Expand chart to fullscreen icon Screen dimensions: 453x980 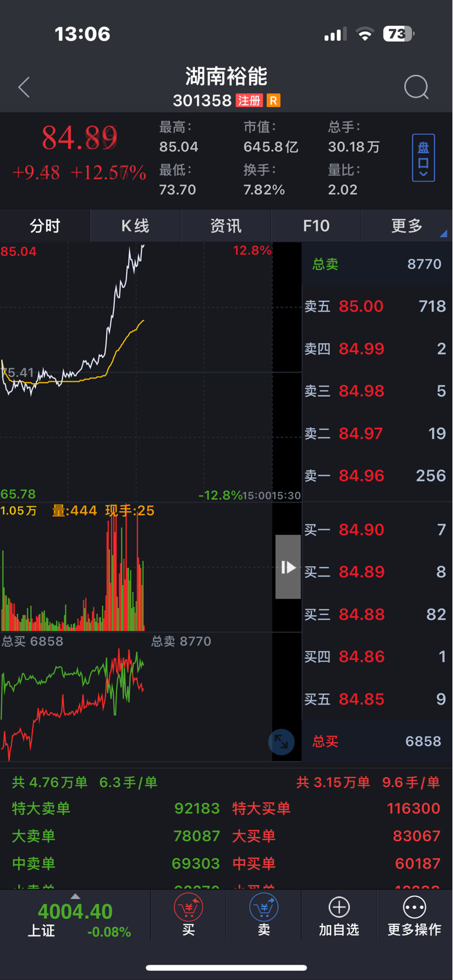coord(282,742)
